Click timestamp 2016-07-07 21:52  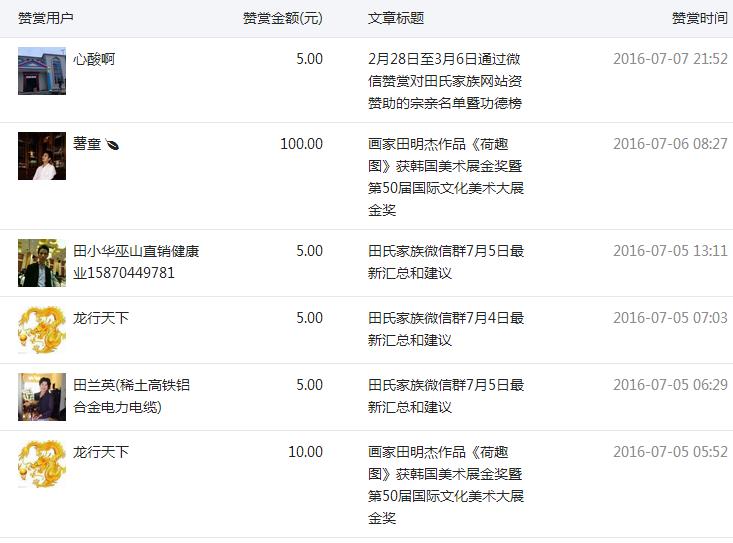click(x=670, y=59)
